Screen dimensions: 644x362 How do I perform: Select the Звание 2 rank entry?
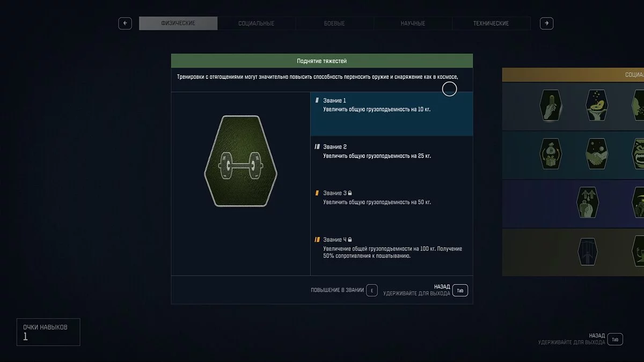391,151
